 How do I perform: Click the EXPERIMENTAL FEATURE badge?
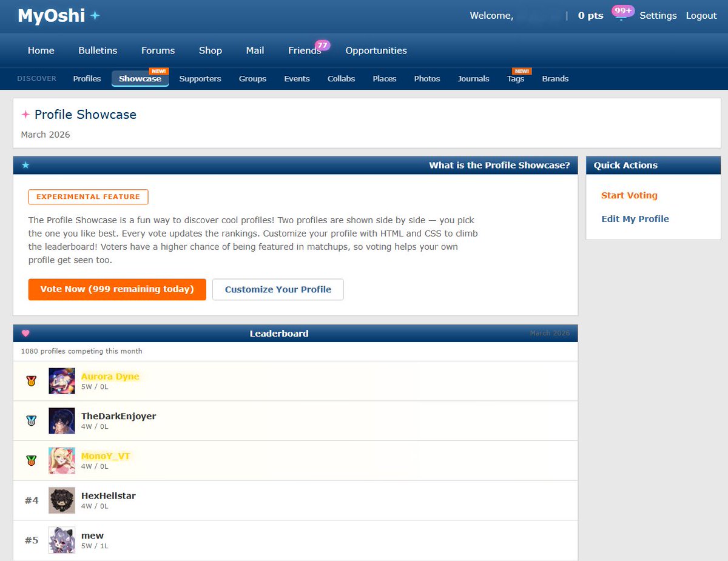(88, 197)
